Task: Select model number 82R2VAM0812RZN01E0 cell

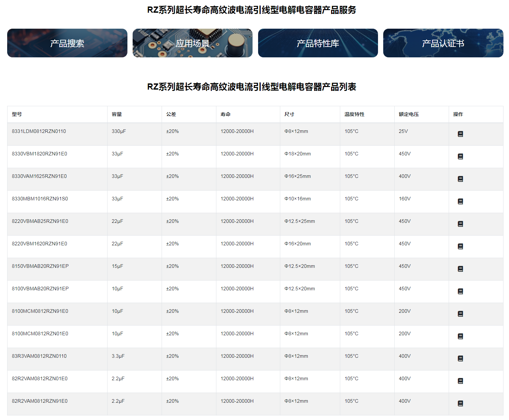Action: 40,379
